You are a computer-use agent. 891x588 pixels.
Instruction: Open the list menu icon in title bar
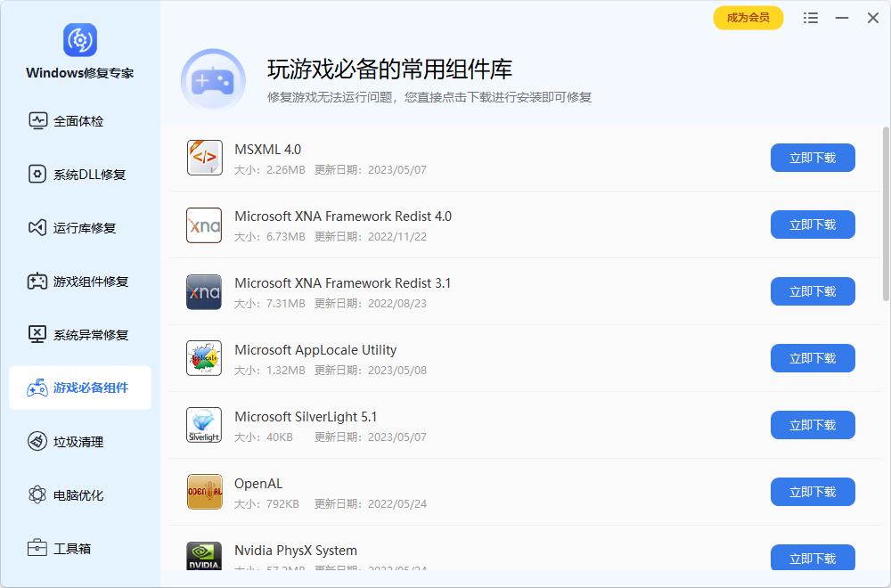810,18
